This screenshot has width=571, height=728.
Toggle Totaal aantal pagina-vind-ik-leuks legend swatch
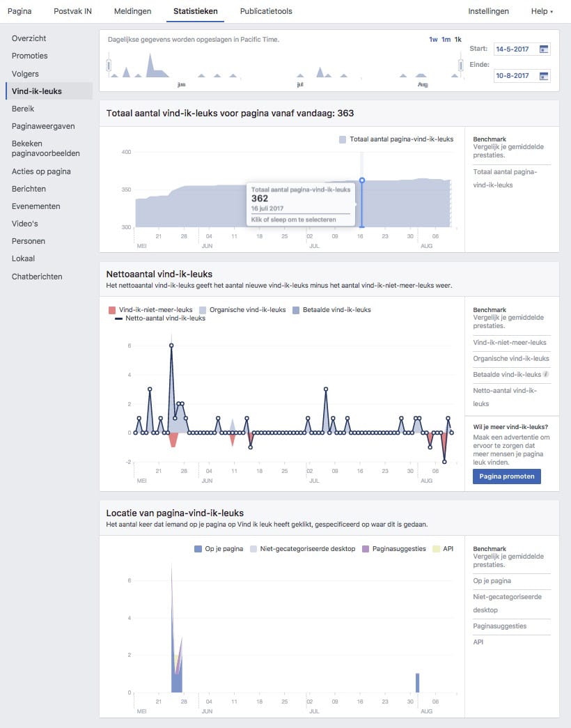coord(343,139)
